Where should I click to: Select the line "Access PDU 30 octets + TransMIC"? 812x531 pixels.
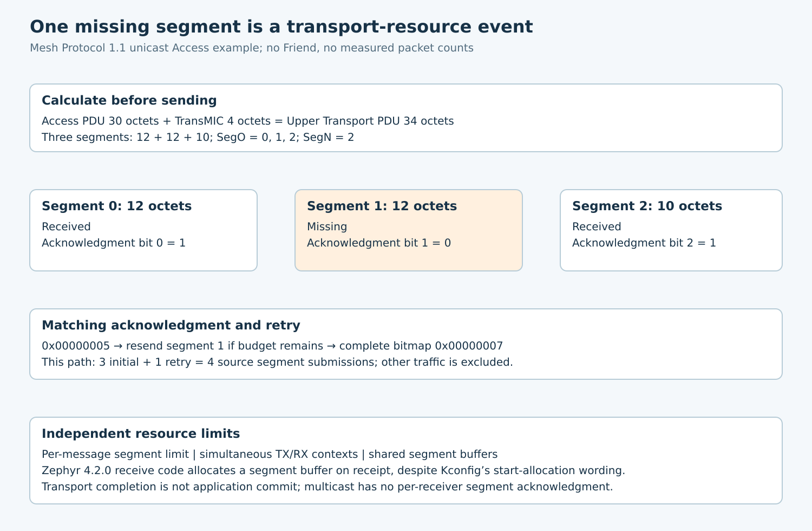tap(248, 121)
